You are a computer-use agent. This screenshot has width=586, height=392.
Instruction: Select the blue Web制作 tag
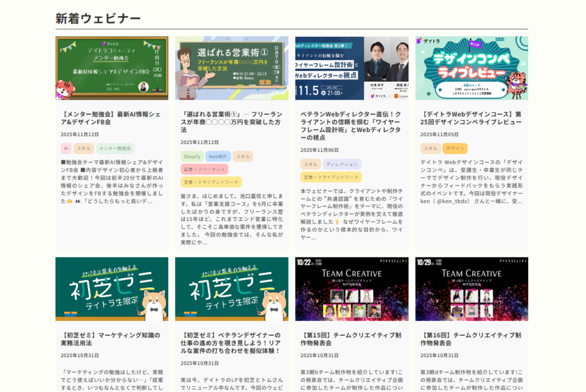[217, 156]
